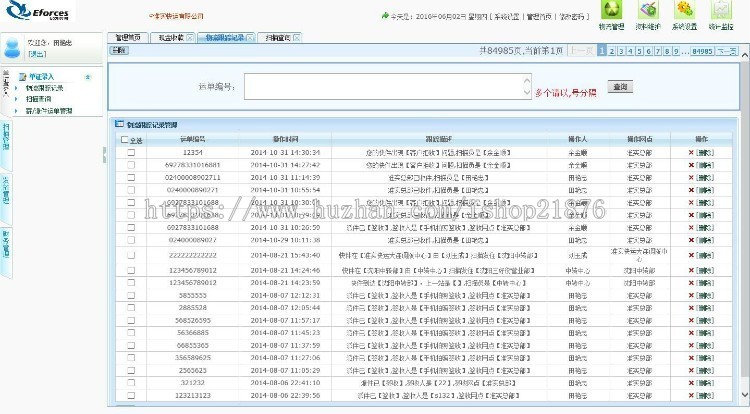750x414 pixels.
Task: Go to page 2 in the pagination
Action: [611, 51]
